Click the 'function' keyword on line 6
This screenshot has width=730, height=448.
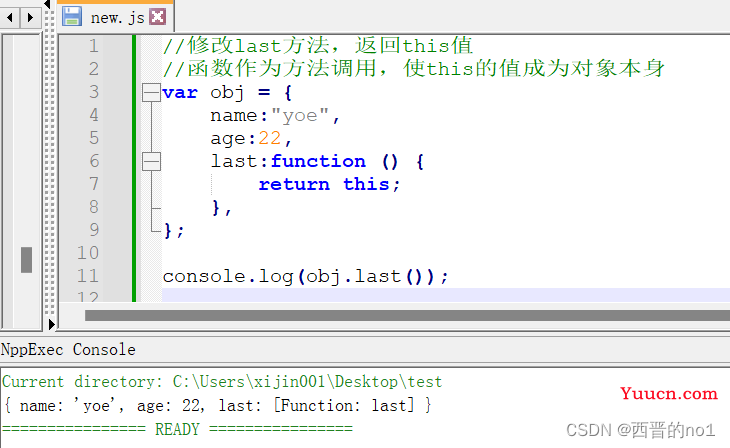pos(318,161)
